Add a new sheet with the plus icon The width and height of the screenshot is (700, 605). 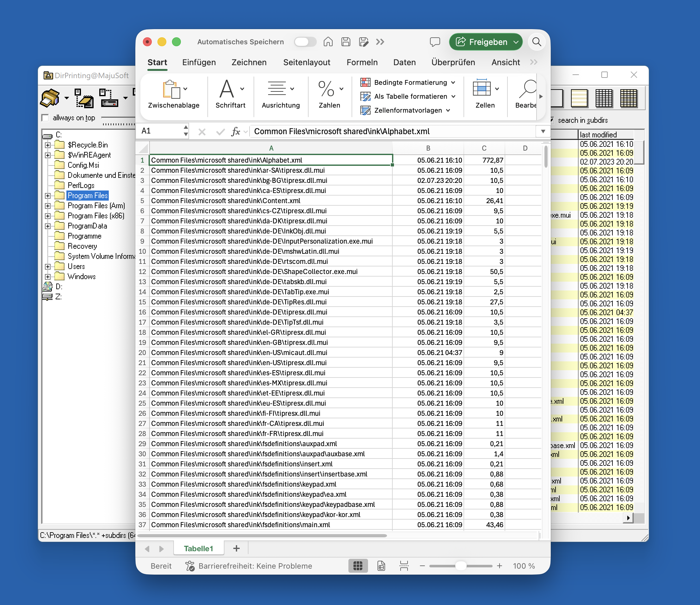pos(236,548)
